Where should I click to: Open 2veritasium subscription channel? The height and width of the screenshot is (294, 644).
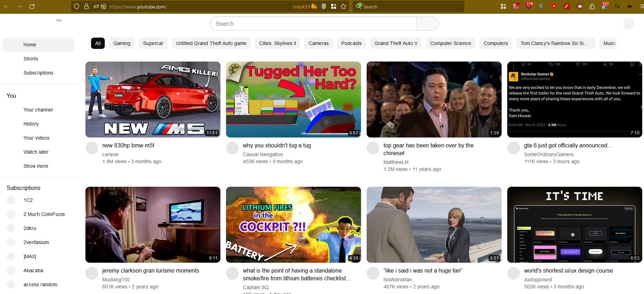click(x=38, y=242)
